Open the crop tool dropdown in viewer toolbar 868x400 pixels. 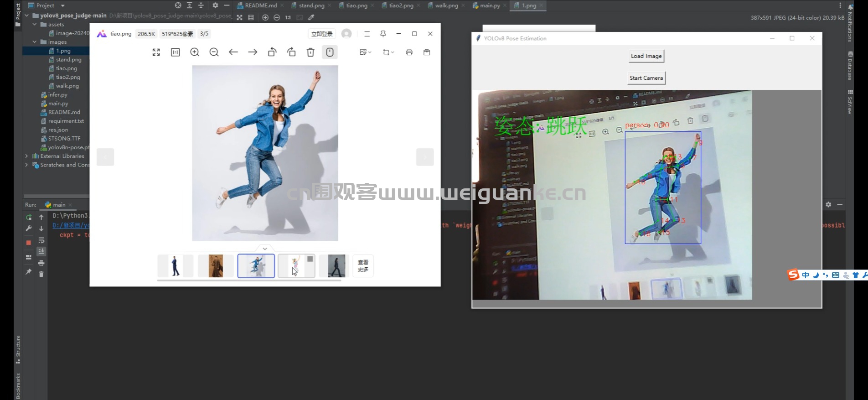pos(388,52)
